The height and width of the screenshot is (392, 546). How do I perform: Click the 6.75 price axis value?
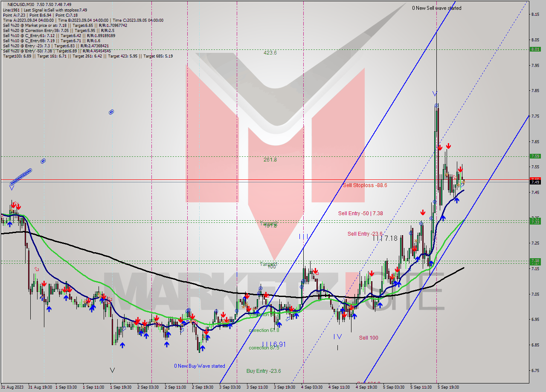(x=536, y=370)
